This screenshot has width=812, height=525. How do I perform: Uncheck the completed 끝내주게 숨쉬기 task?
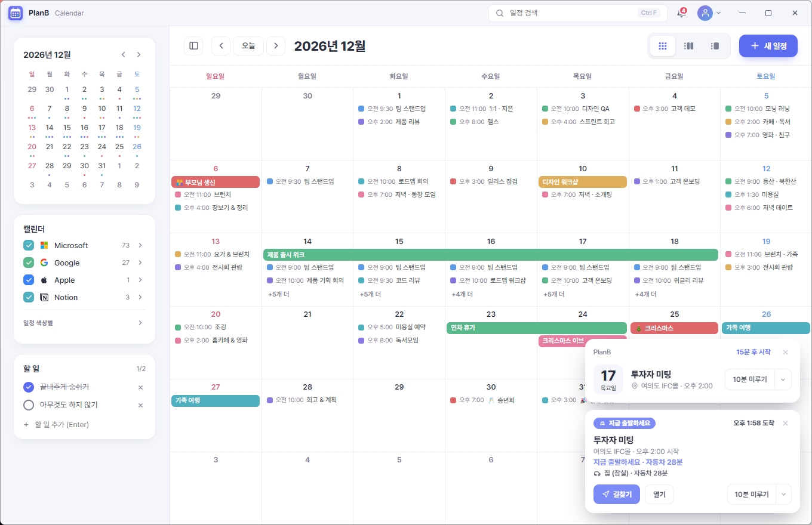(29, 387)
